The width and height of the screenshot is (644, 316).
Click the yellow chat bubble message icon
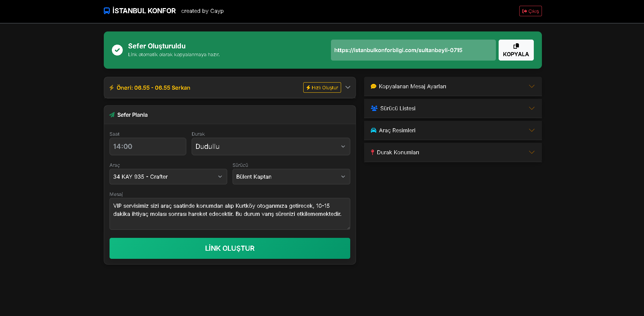tap(374, 87)
